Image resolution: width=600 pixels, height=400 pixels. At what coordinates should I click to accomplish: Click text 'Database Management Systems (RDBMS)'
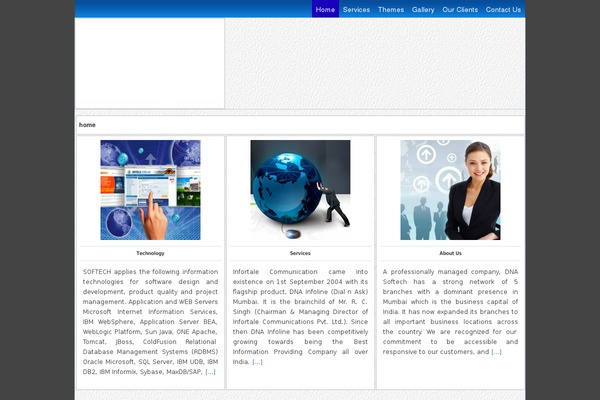tap(150, 352)
